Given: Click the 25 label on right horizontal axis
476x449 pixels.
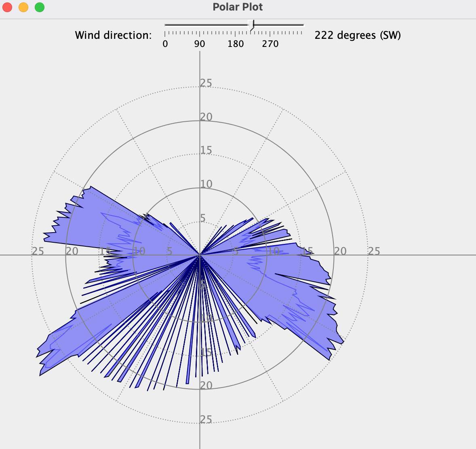Looking at the screenshot, I should click(374, 251).
